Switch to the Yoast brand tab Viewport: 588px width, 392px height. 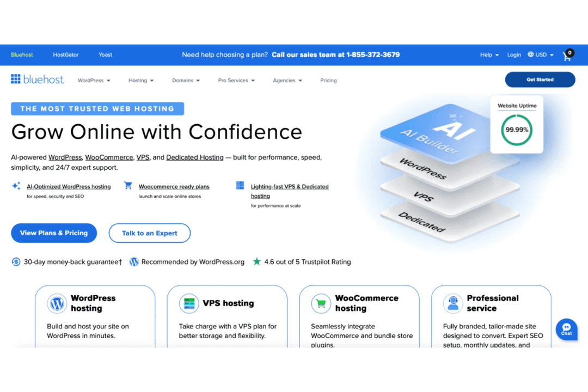(106, 55)
